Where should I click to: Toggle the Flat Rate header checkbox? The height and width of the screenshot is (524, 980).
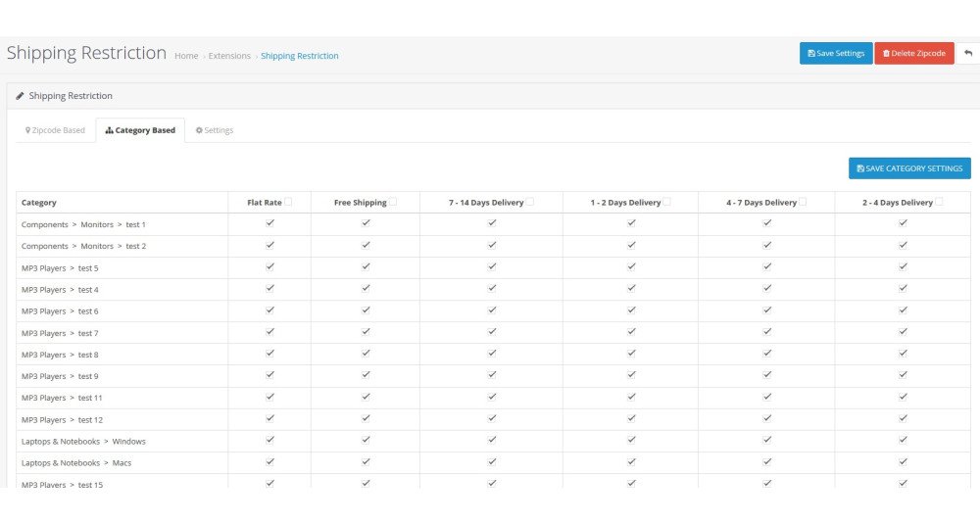pyautogui.click(x=288, y=202)
